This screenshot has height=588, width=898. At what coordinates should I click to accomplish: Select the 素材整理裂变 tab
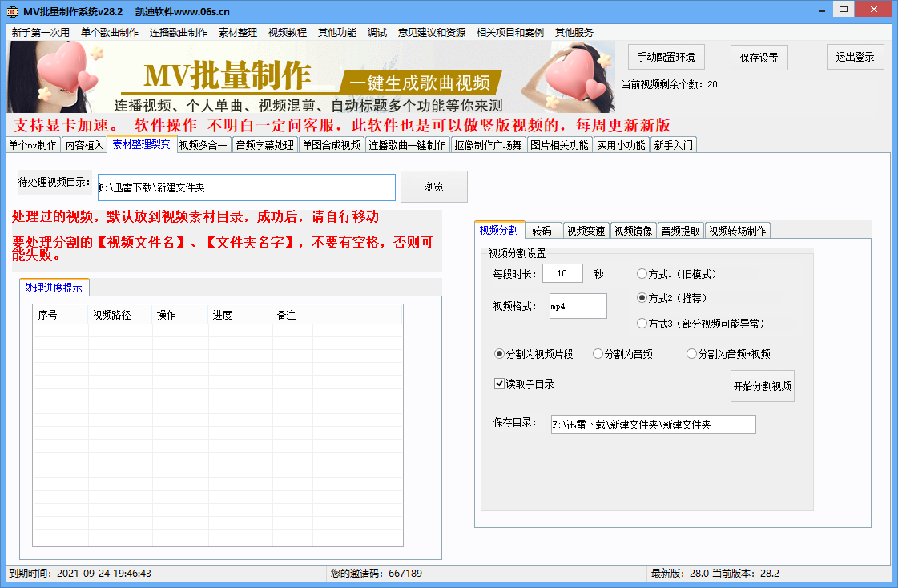[x=142, y=144]
